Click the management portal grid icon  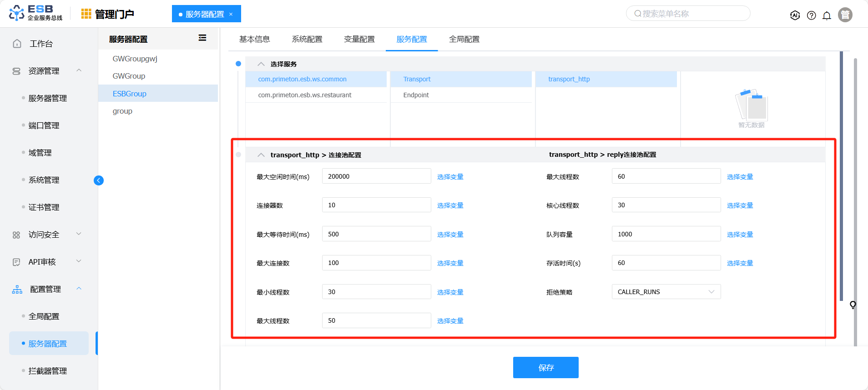click(86, 14)
